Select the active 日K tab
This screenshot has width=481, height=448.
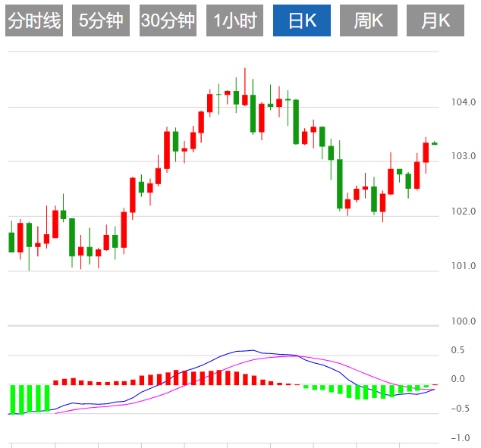coord(302,20)
